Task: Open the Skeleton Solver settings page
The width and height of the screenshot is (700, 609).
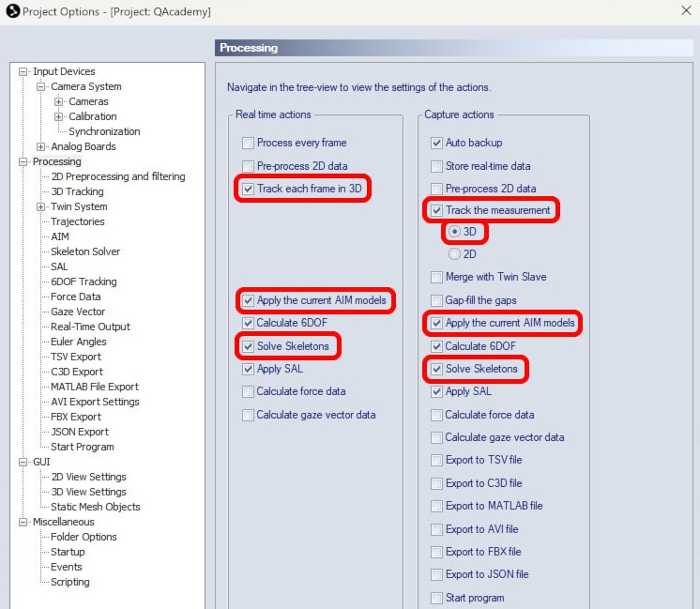Action: point(85,251)
